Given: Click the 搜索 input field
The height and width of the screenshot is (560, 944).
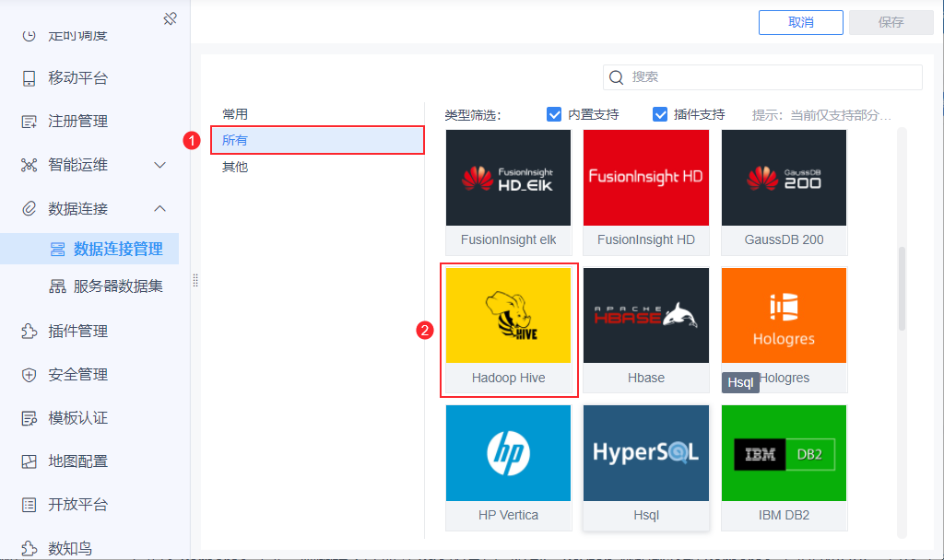Looking at the screenshot, I should coord(762,77).
